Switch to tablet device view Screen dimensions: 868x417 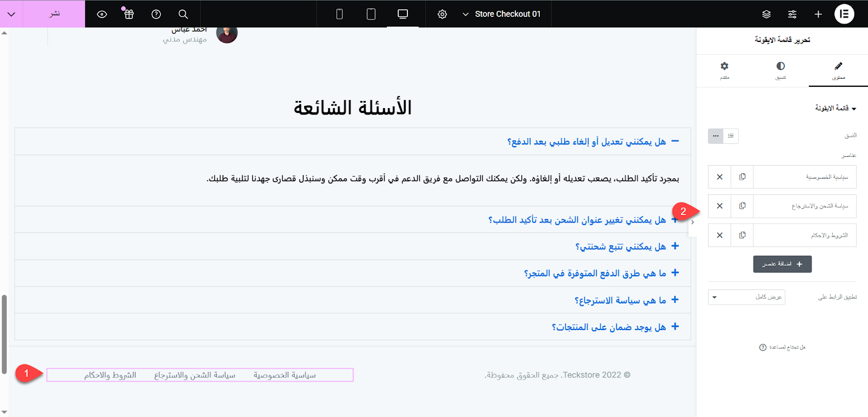pos(371,14)
